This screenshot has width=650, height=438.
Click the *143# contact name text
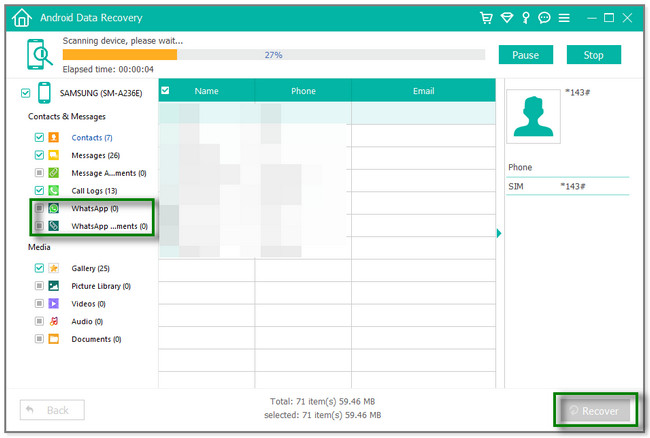[x=577, y=92]
